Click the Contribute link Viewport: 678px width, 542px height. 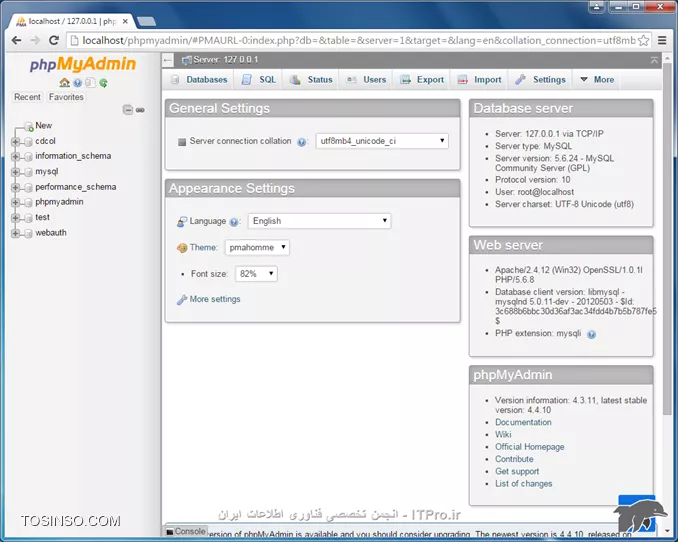[x=514, y=459]
